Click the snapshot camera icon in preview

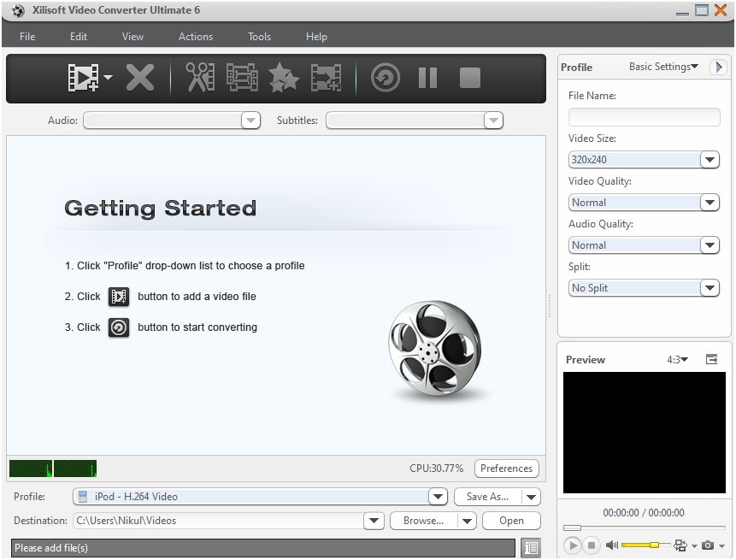(708, 545)
